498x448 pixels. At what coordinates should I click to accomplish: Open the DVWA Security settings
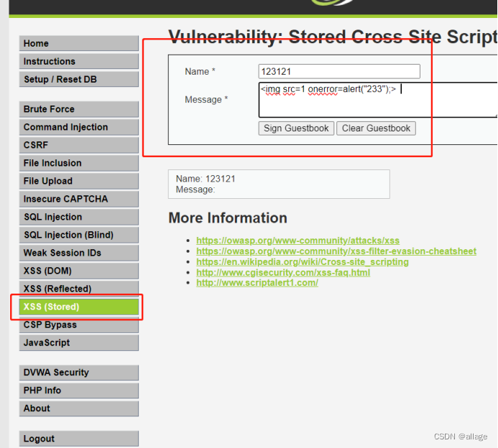tap(79, 373)
